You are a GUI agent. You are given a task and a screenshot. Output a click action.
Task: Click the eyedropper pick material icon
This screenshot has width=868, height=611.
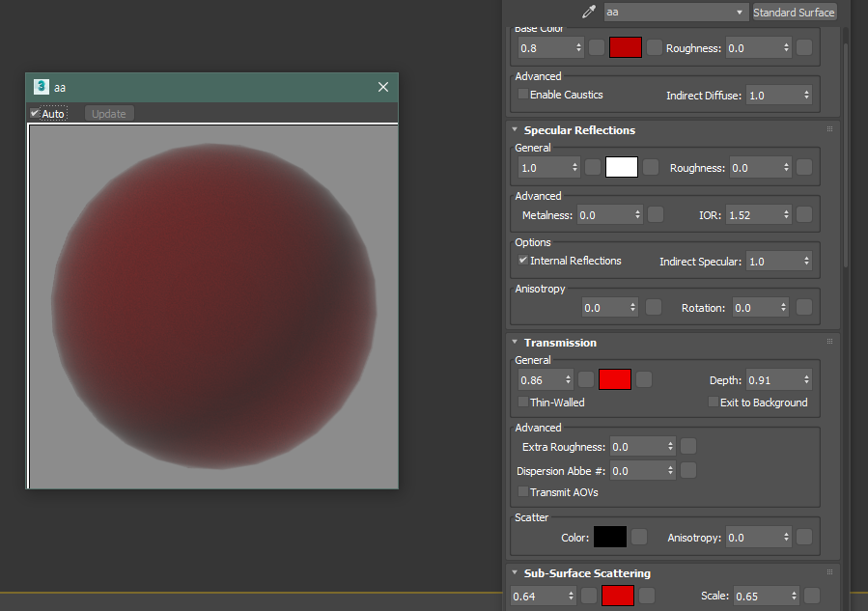coord(589,13)
